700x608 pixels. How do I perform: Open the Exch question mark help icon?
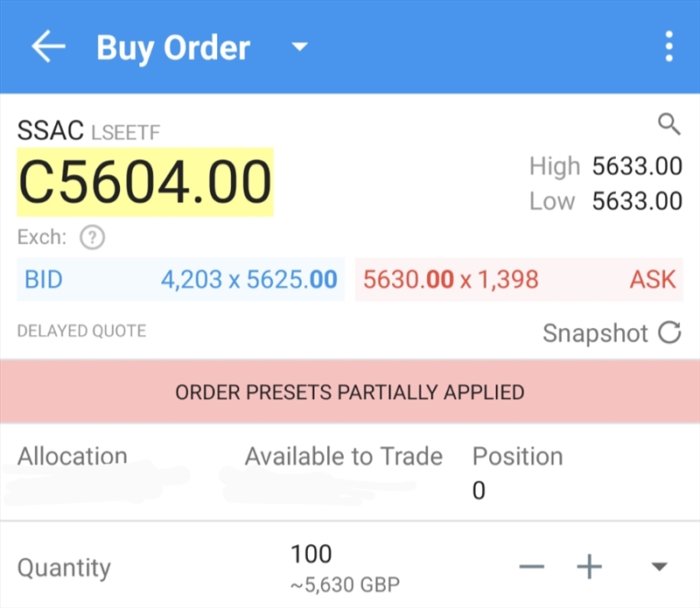(92, 237)
